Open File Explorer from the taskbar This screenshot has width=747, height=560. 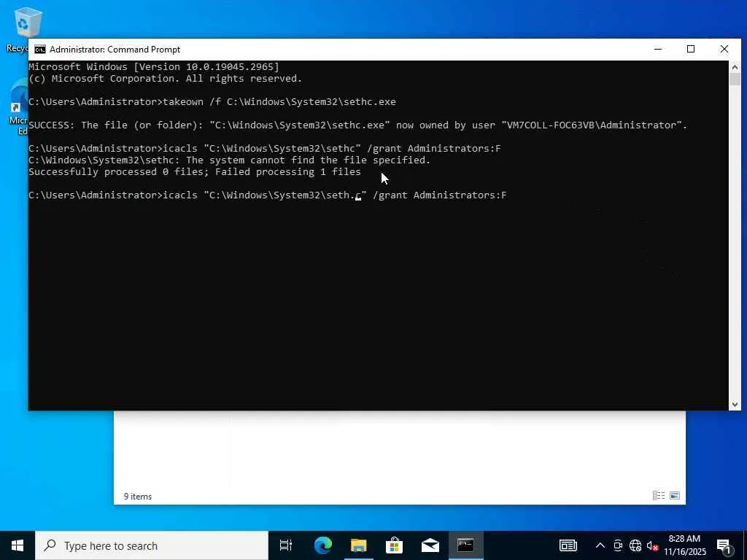point(359,545)
